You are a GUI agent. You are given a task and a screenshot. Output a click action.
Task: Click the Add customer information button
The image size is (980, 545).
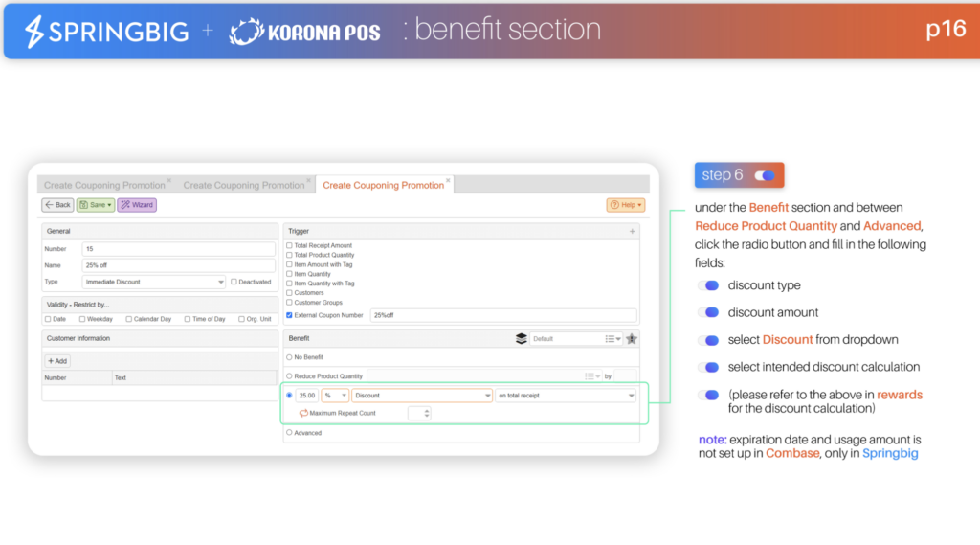(57, 361)
